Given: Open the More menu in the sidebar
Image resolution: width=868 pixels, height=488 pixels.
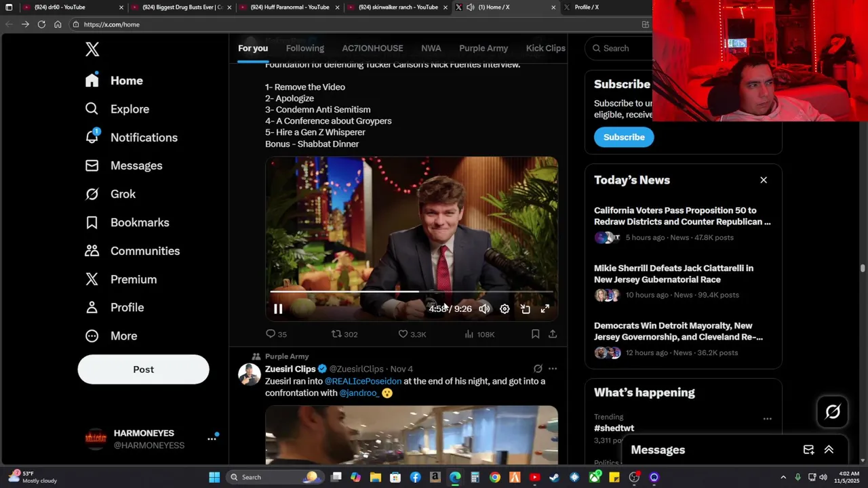Looking at the screenshot, I should point(111,336).
